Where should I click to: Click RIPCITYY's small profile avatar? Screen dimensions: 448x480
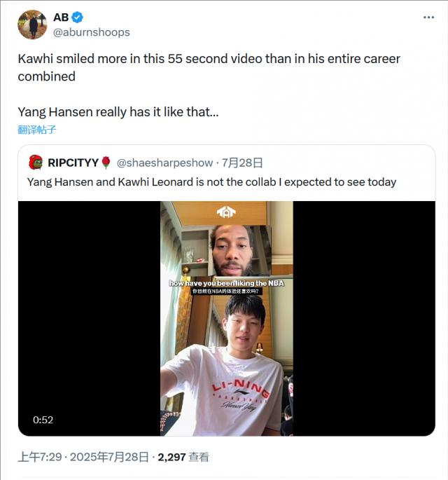click(35, 163)
